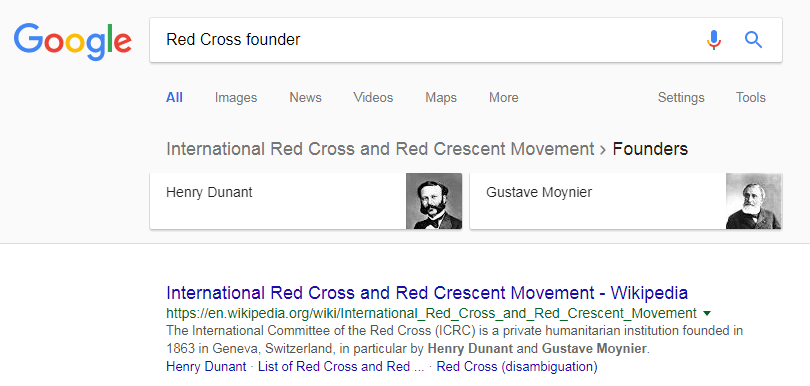810x386 pixels.
Task: Switch to the News tab
Action: 305,98
